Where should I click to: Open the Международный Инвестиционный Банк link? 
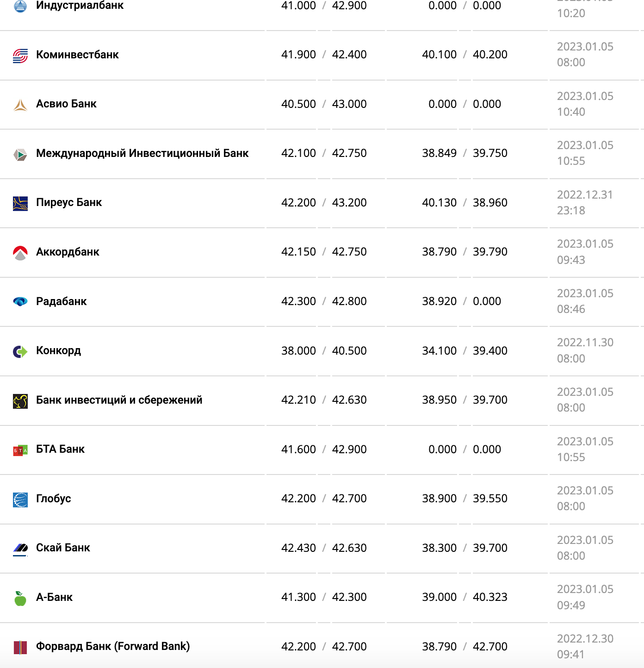pos(142,153)
